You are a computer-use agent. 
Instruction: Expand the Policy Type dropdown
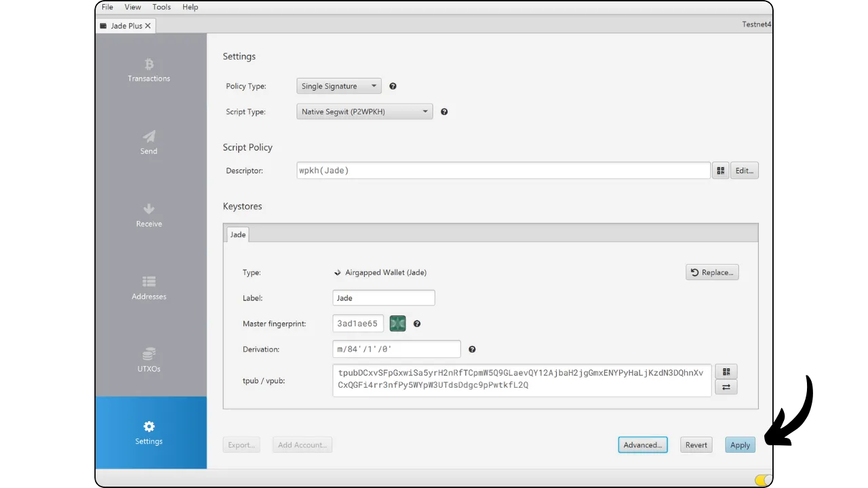(x=339, y=86)
